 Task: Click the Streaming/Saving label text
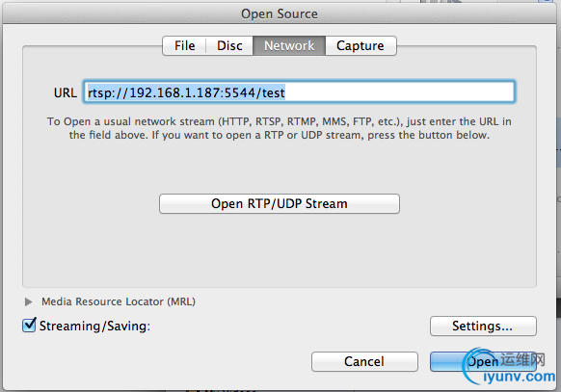pos(94,326)
